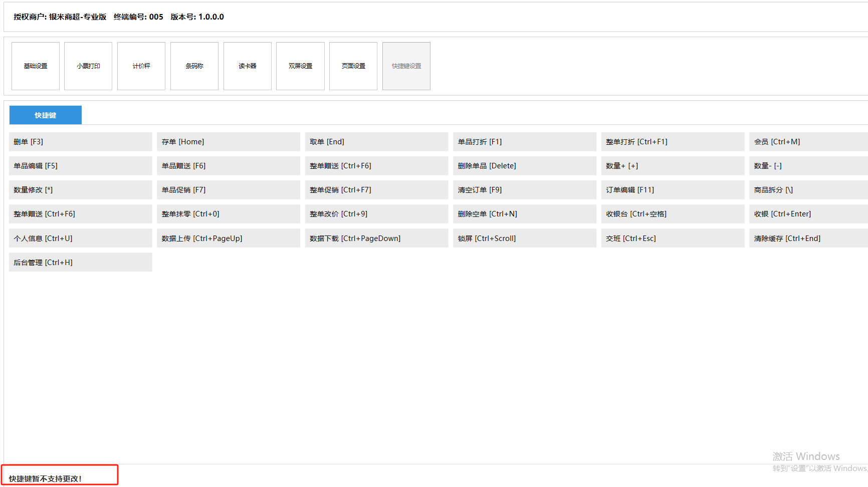Click the 快捷键暂不支持更改 notice text
This screenshot has width=868, height=487.
click(x=46, y=478)
